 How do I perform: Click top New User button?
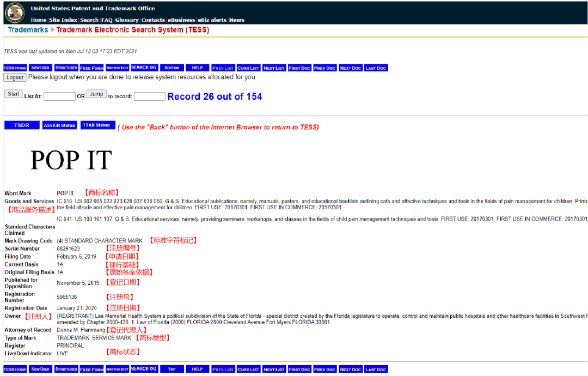(40, 68)
